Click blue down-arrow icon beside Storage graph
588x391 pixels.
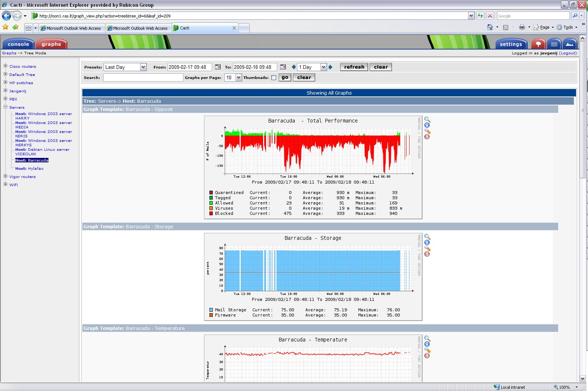(427, 243)
